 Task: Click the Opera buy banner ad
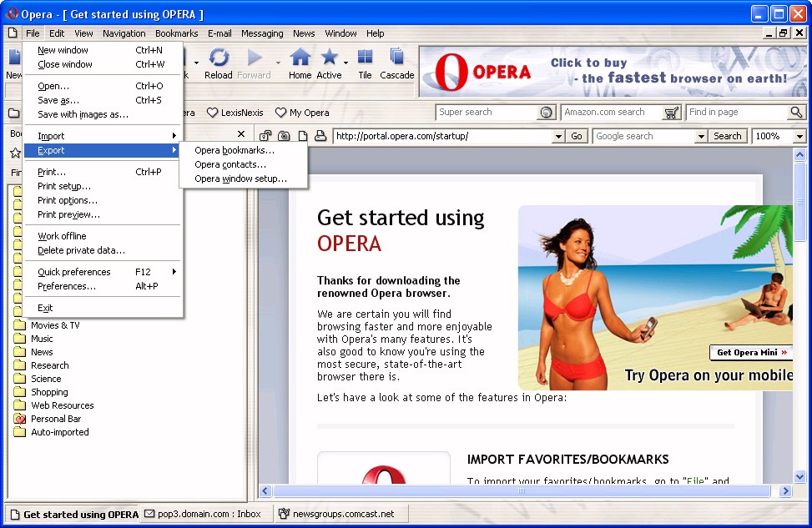613,72
